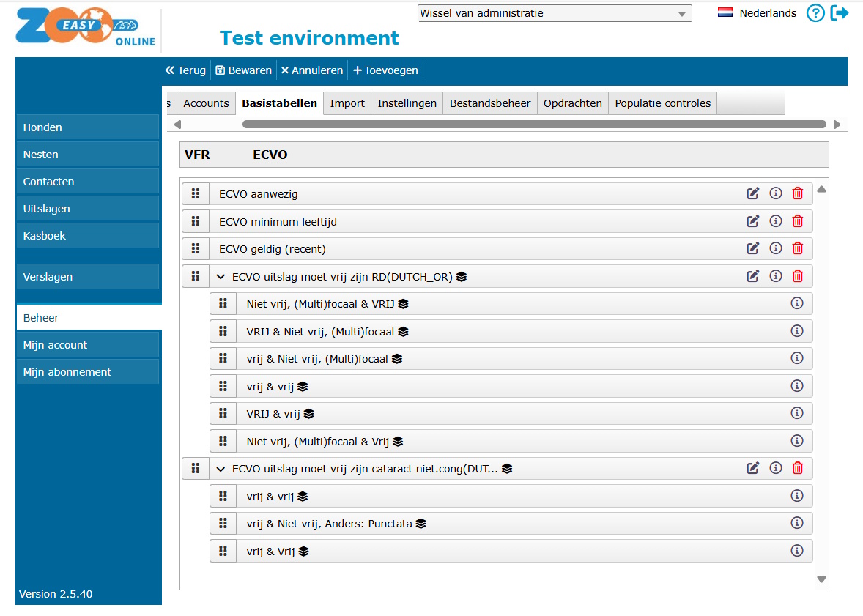Delete ECVO minimum leeftijd using the trash icon
This screenshot has width=863, height=616.
[797, 220]
